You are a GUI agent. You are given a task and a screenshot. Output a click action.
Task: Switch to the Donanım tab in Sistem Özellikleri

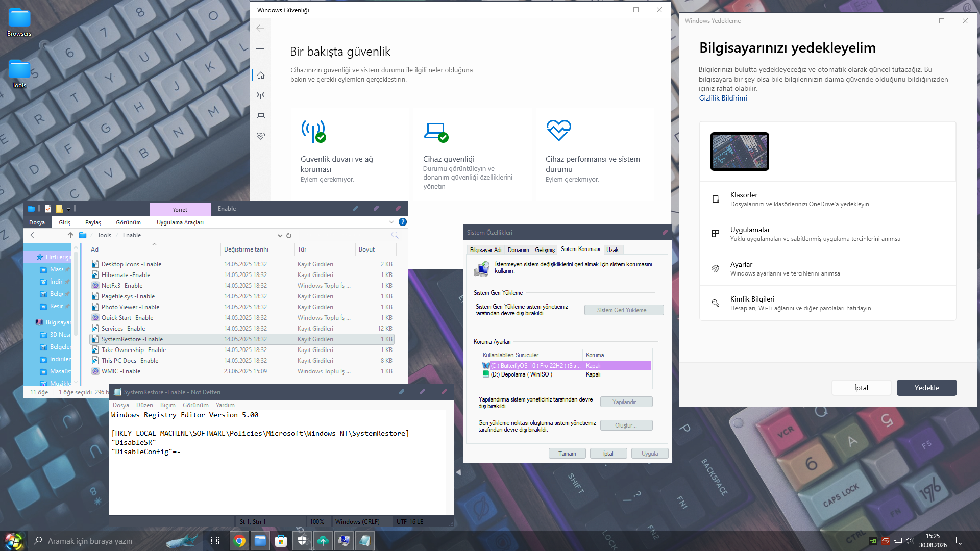click(x=518, y=250)
